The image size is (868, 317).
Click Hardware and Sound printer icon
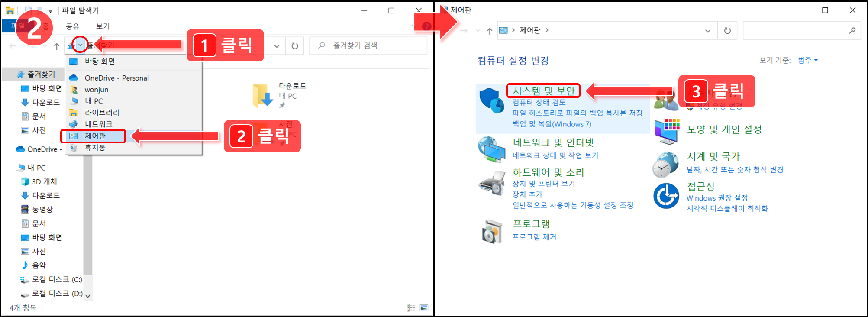pyautogui.click(x=492, y=183)
